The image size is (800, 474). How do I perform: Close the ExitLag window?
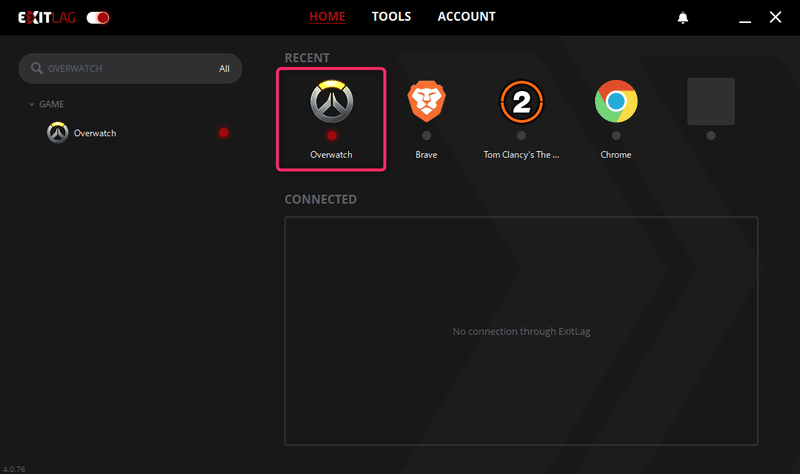[776, 17]
